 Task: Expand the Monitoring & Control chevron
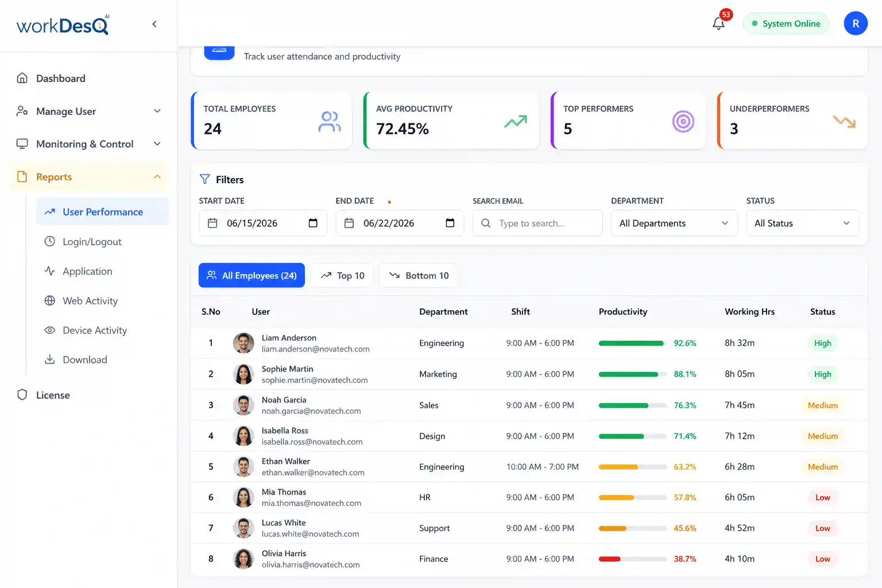157,144
